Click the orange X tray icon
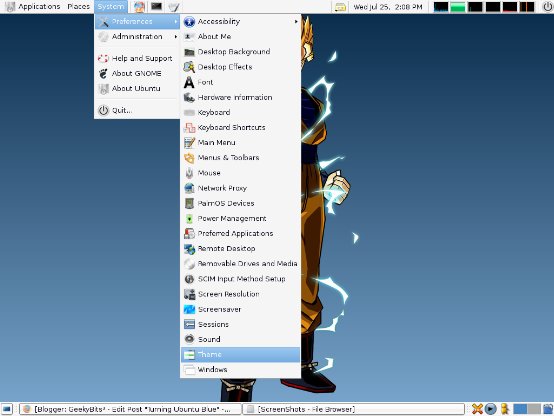 click(477, 409)
